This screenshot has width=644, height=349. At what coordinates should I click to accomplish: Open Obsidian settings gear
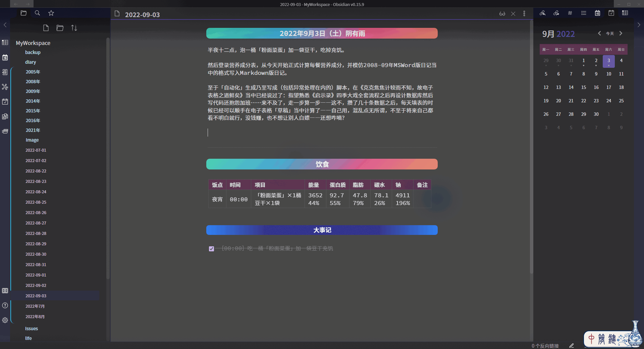(5, 320)
